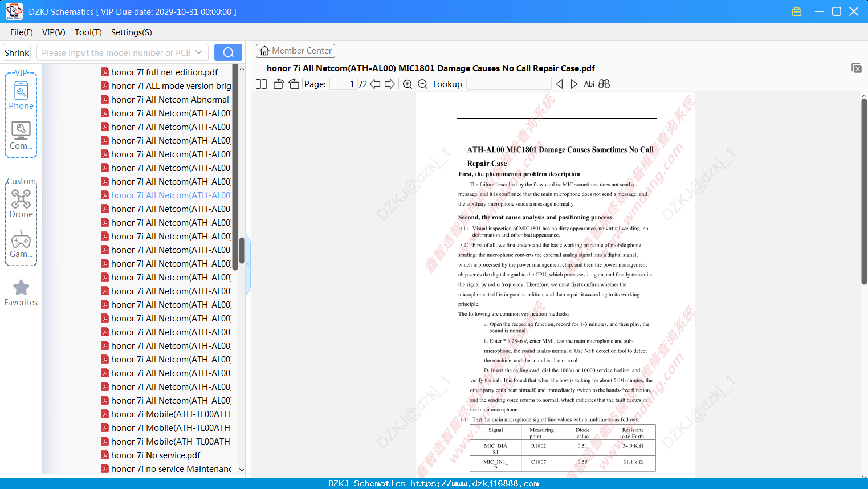868x489 pixels.
Task: Click the PDF icon of honor 7i All Netcom Abnormal
Action: click(105, 99)
